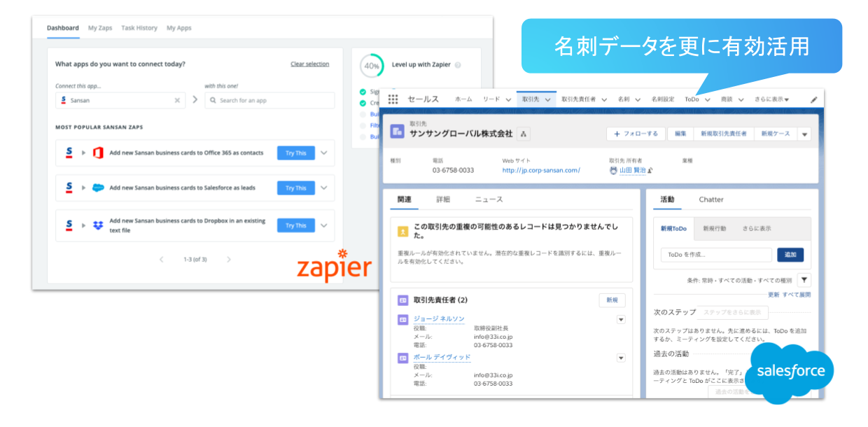Image resolution: width=868 pixels, height=427 pixels.
Task: Open the 取引先責任者 nav tab dropdown arrow
Action: [604, 99]
